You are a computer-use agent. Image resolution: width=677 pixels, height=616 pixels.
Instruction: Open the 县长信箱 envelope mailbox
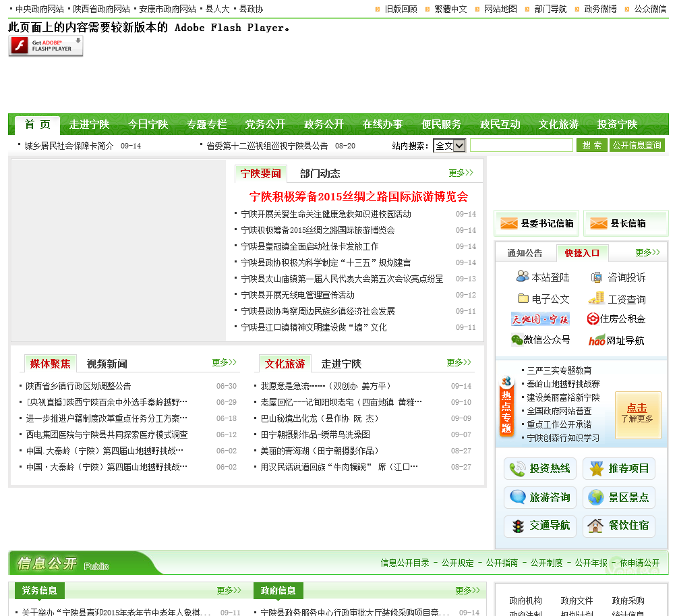626,223
